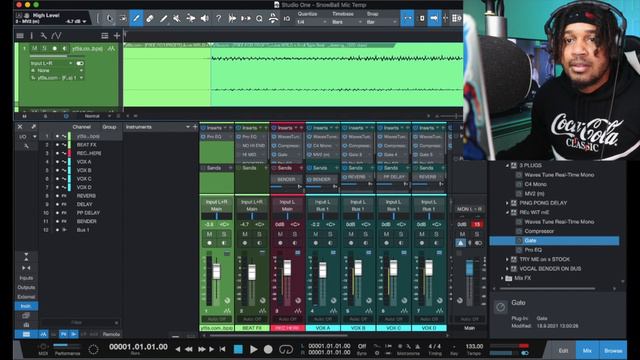This screenshot has height=360, width=640.
Task: Select C4 Mono in browser list
Action: tap(535, 184)
